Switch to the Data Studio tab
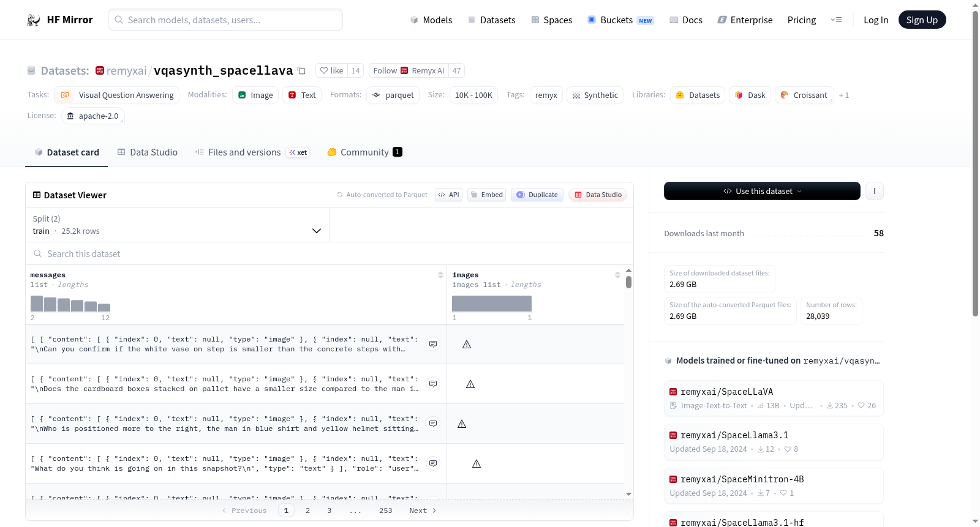 tap(148, 152)
